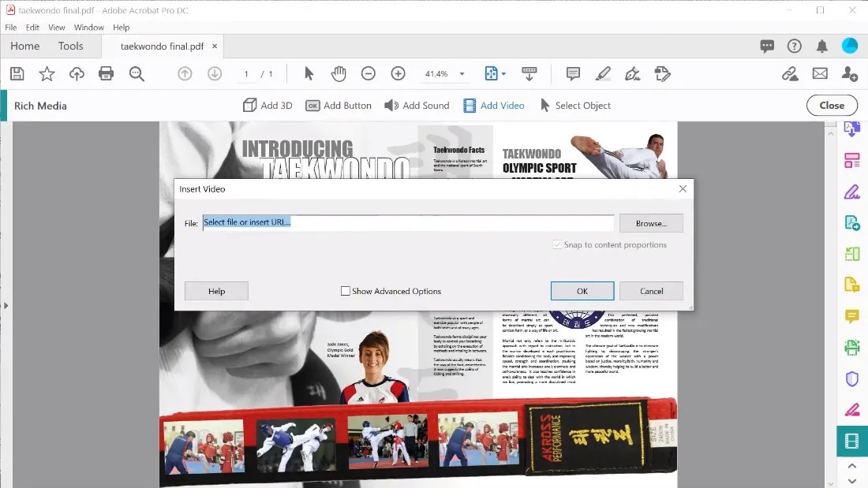This screenshot has width=868, height=488.
Task: Open the Add Video tool
Action: tap(493, 105)
